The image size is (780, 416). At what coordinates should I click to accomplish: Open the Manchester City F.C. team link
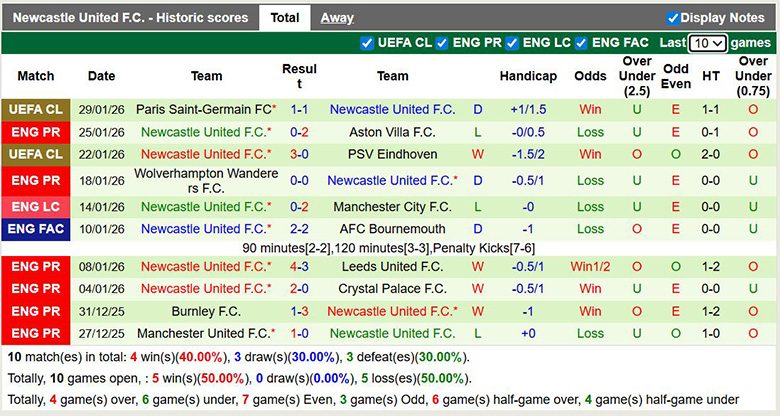(392, 207)
